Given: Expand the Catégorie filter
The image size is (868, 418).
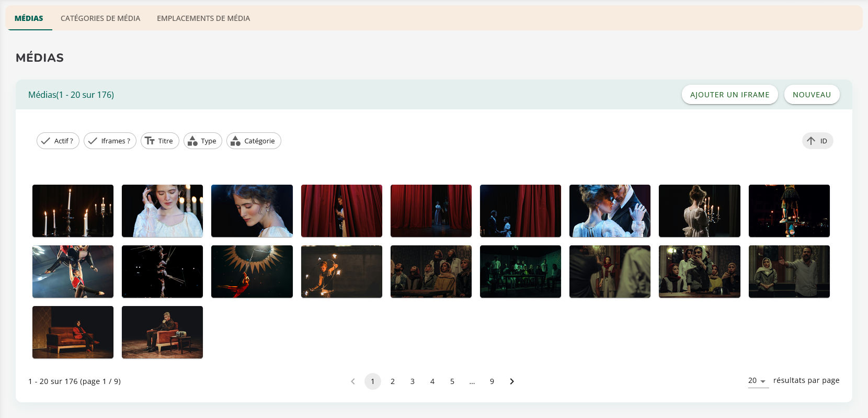Looking at the screenshot, I should 254,141.
